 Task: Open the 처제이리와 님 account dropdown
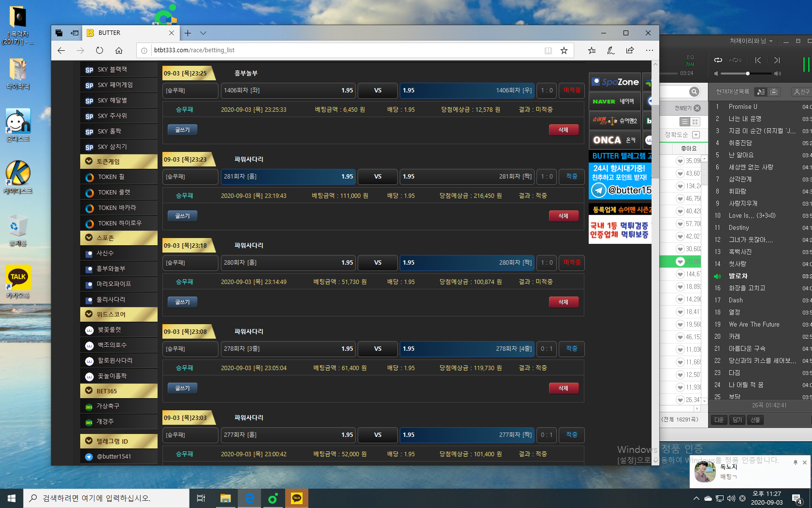pos(751,41)
